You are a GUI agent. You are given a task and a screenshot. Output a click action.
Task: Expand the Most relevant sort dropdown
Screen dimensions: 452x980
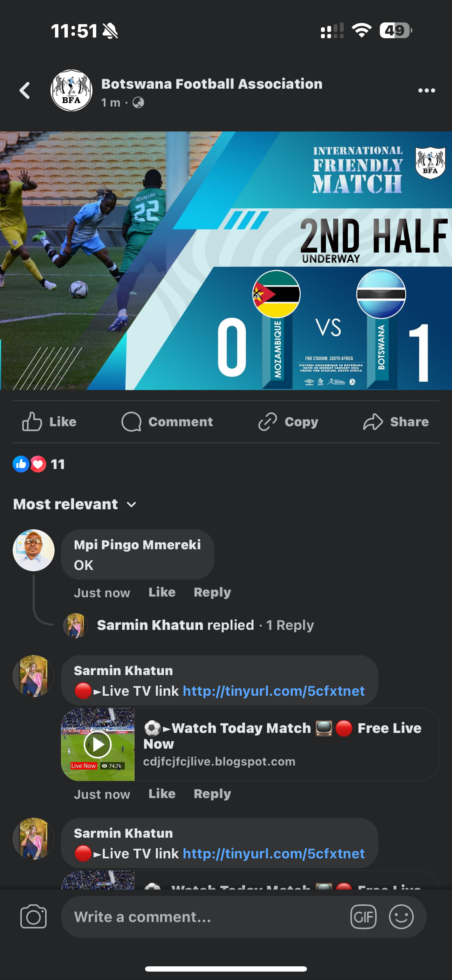(x=75, y=504)
